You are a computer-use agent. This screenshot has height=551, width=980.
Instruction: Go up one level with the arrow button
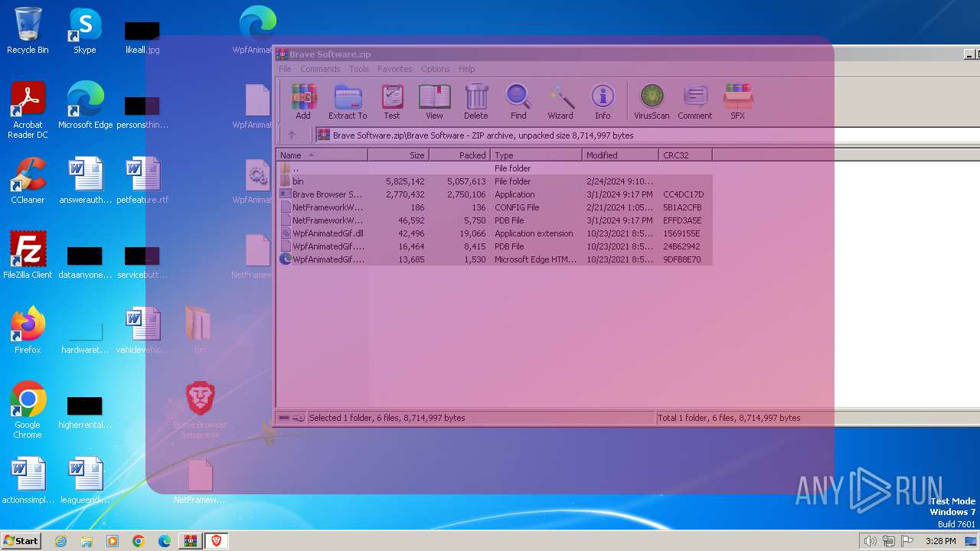click(x=292, y=135)
